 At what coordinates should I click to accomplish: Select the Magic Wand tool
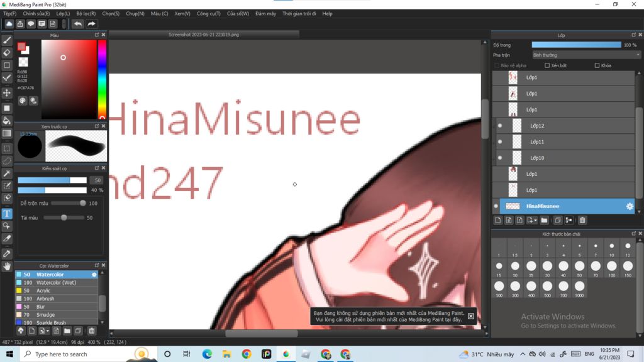[x=7, y=173]
